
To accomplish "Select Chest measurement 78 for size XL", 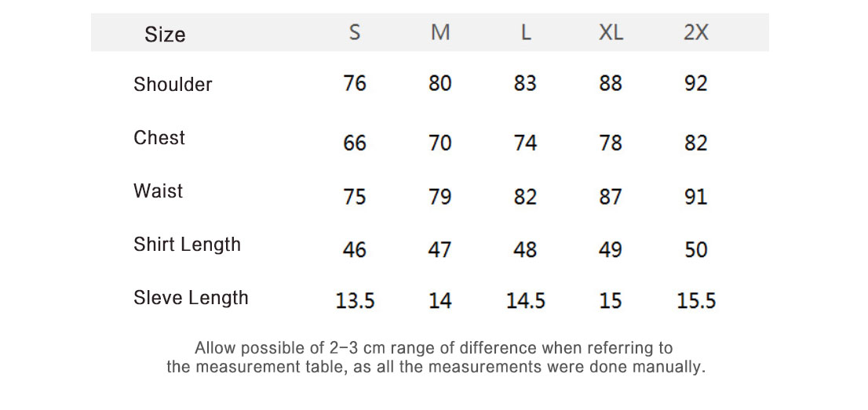I will 611,143.
